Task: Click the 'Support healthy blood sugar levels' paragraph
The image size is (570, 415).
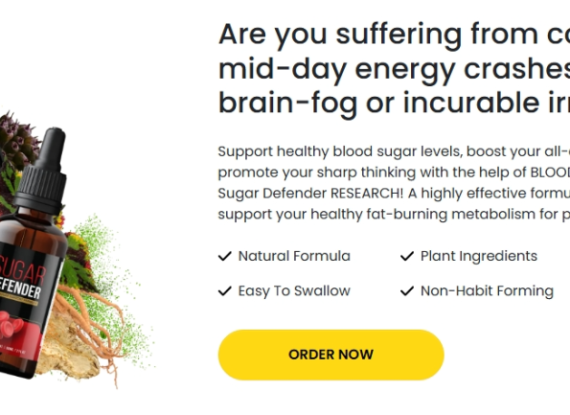Action: coord(394,183)
